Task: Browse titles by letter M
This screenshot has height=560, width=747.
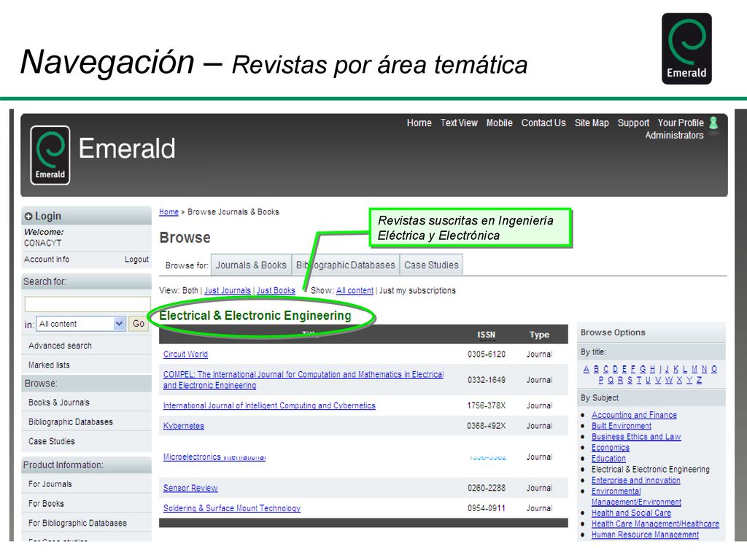Action: coord(694,369)
